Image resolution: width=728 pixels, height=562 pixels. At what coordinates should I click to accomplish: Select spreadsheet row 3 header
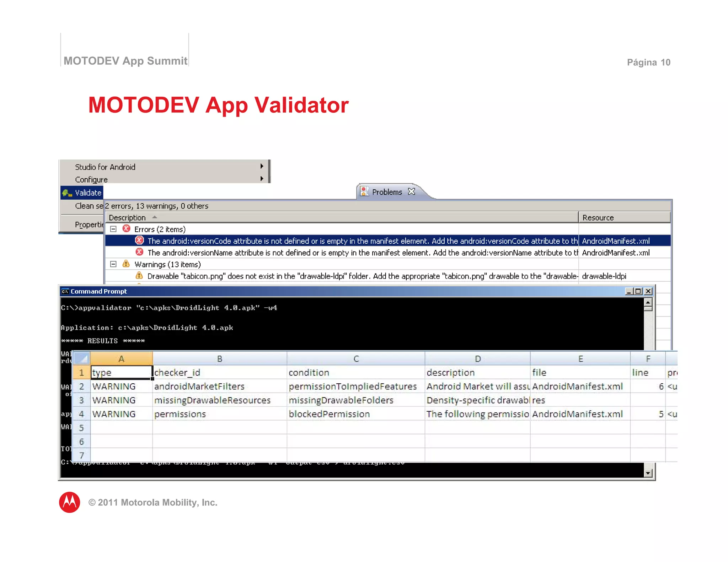(82, 400)
